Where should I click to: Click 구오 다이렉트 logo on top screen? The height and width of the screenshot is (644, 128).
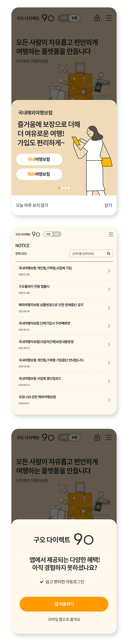tap(35, 18)
